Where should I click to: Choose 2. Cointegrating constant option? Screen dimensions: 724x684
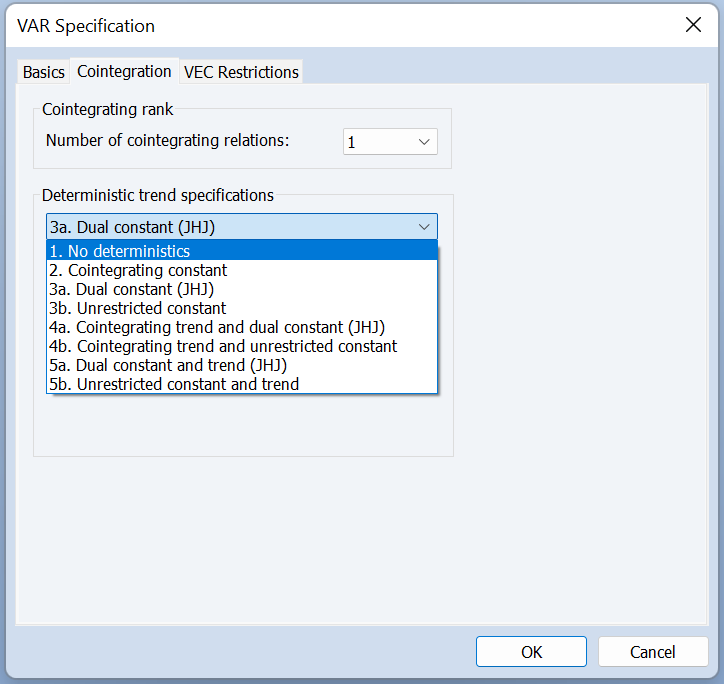coord(242,270)
